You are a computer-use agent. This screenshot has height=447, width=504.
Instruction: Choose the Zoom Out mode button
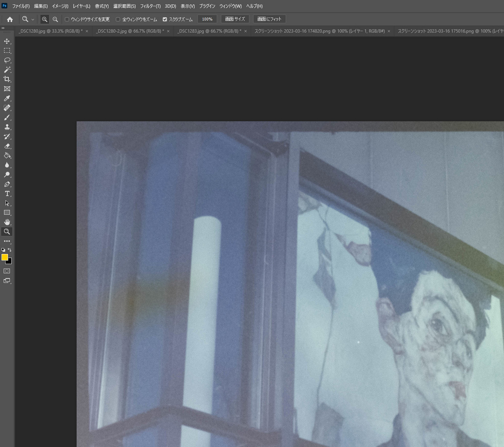point(55,19)
